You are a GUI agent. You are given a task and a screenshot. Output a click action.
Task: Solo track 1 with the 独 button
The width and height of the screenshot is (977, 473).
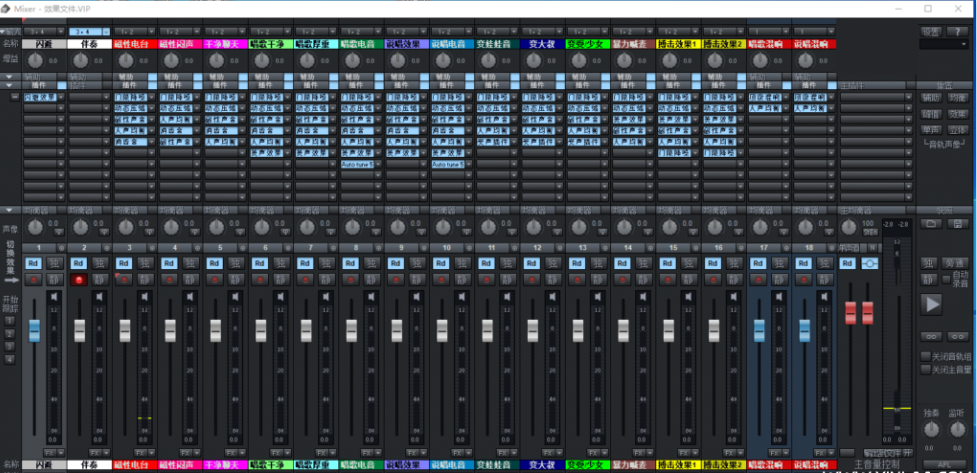55,263
